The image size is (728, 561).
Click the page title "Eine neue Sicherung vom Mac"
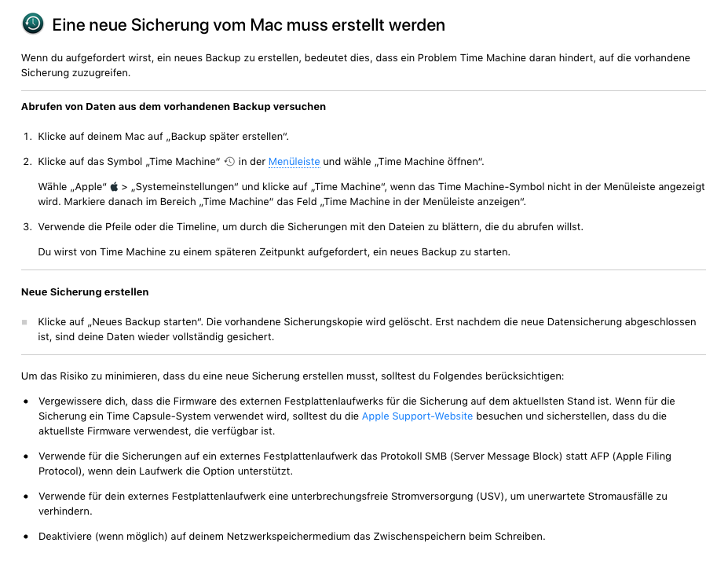click(x=248, y=25)
